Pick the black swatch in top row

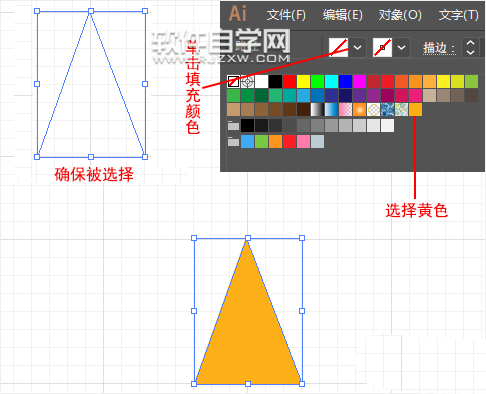275,81
